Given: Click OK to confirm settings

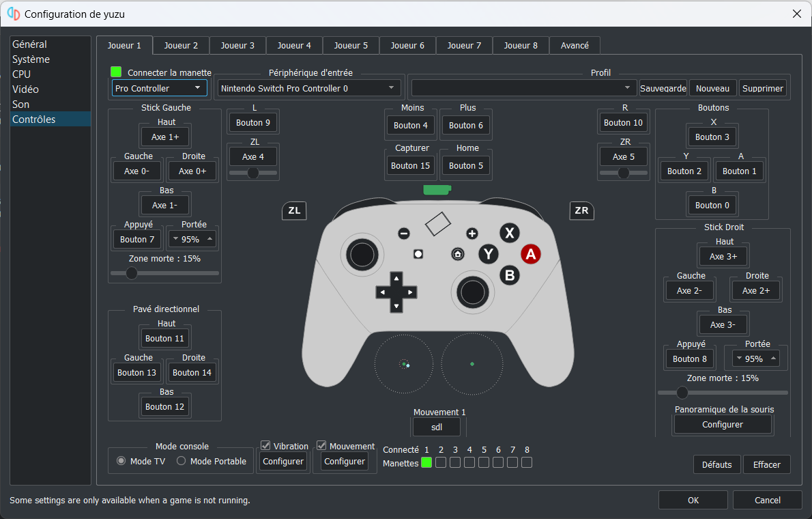Looking at the screenshot, I should point(693,501).
